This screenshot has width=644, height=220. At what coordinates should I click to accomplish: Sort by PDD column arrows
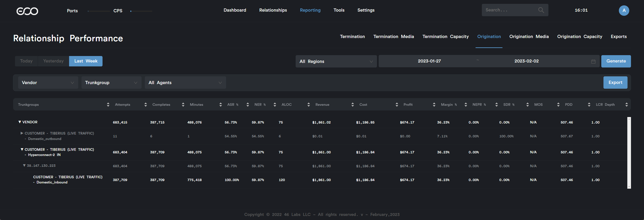coord(589,104)
